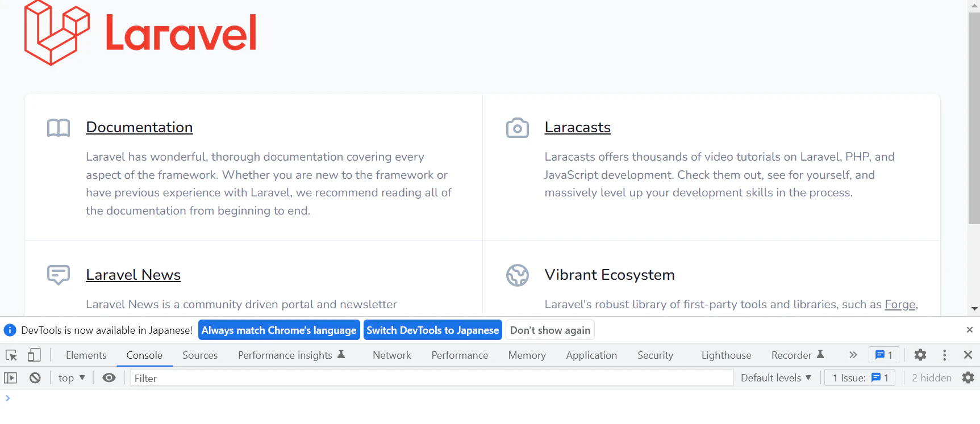Activate the inspect element picker icon
The height and width of the screenshot is (424, 980).
(11, 355)
